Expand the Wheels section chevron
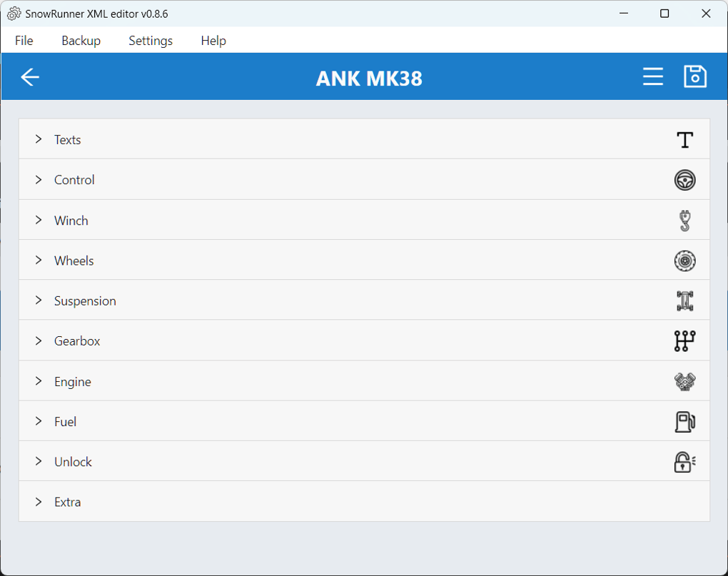The height and width of the screenshot is (576, 728). (39, 261)
